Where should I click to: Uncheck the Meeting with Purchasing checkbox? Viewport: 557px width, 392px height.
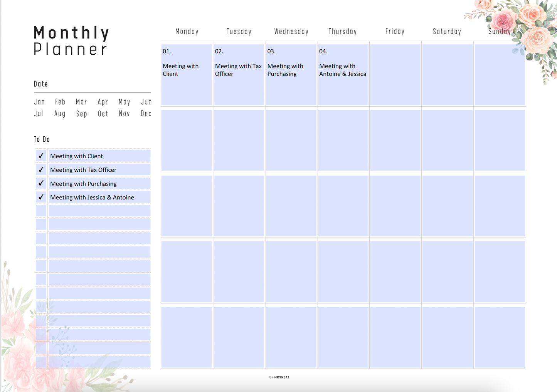pos(41,184)
